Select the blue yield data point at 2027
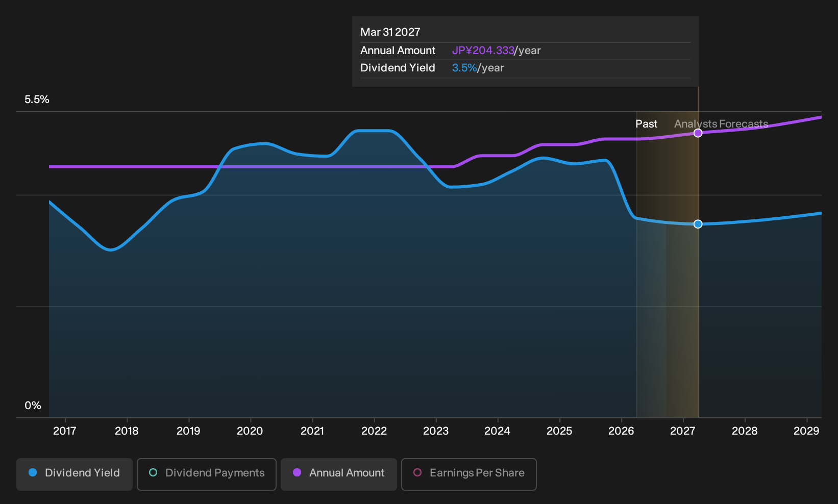The width and height of the screenshot is (838, 504). coord(698,224)
